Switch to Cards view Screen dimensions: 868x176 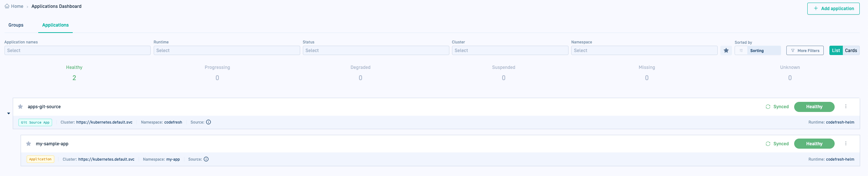point(851,51)
